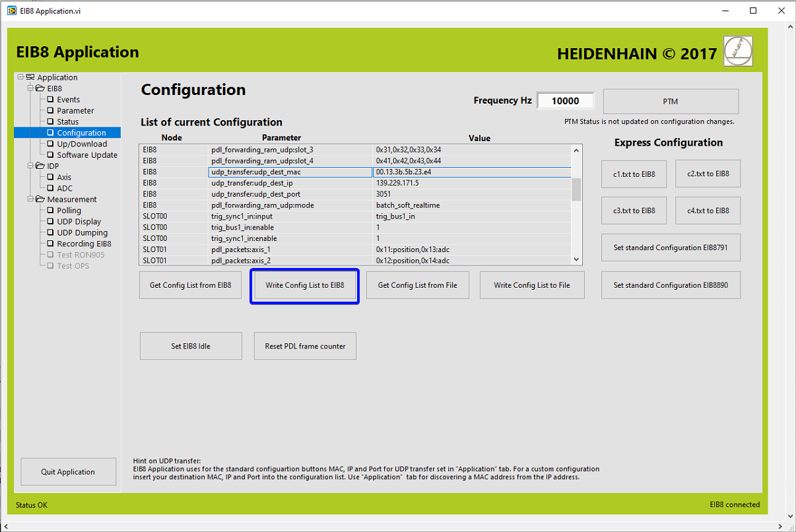Click Get Config List from File

(x=417, y=285)
